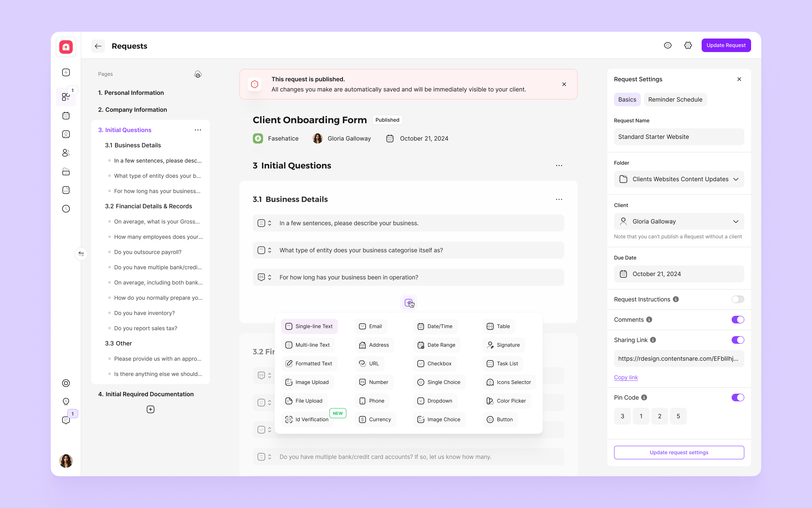Choose the Image Upload field type
Viewport: 812px width, 508px height.
[307, 382]
